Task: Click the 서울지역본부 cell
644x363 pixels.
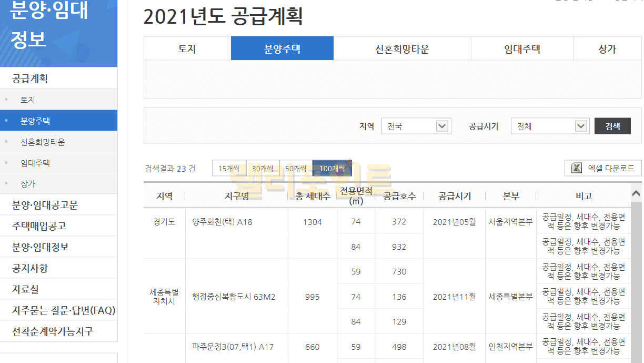Action: (x=510, y=222)
